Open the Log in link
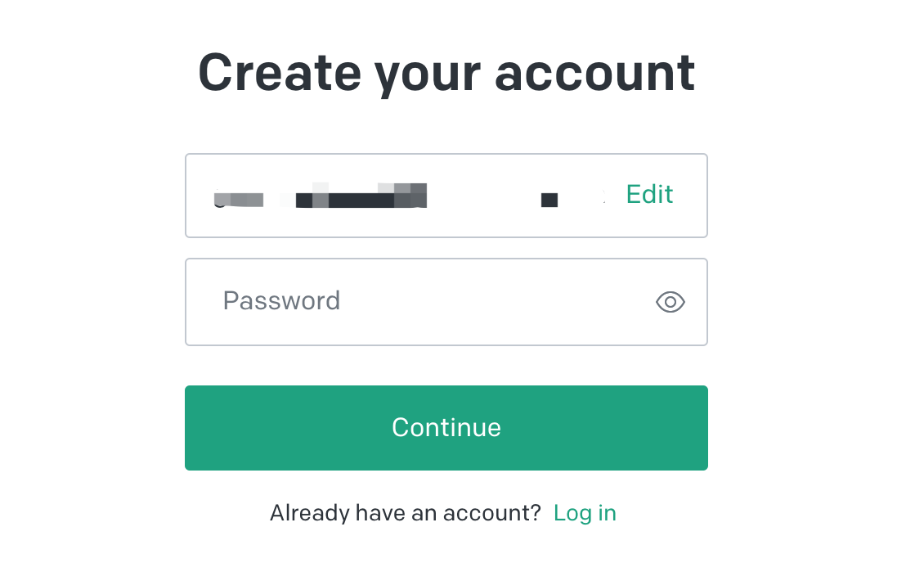924x563 pixels. (585, 513)
